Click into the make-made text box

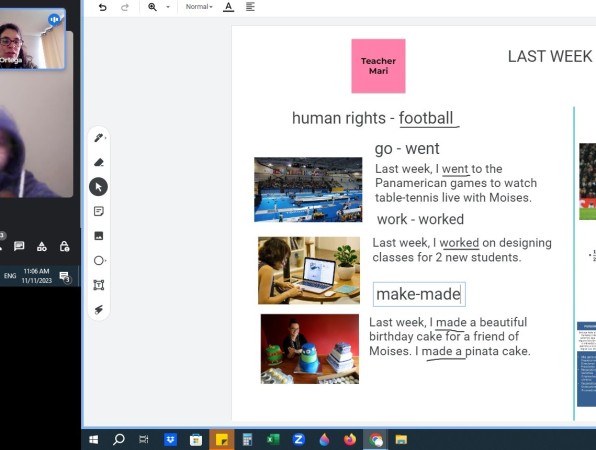coord(419,294)
